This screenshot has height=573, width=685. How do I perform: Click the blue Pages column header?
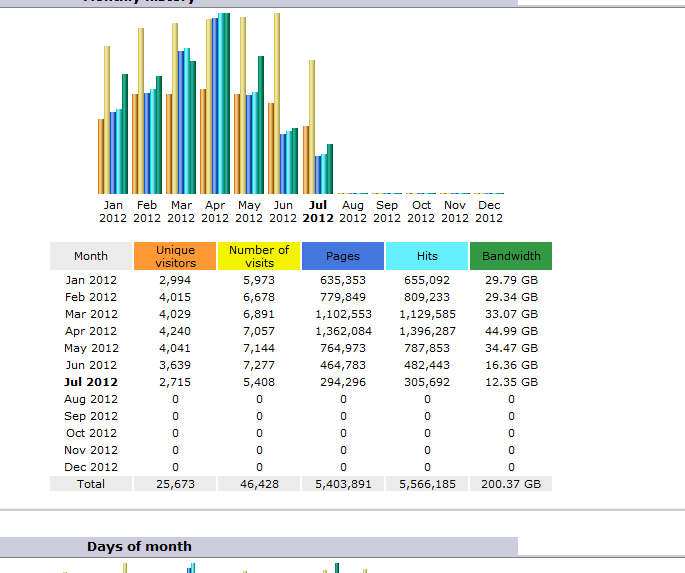[343, 256]
